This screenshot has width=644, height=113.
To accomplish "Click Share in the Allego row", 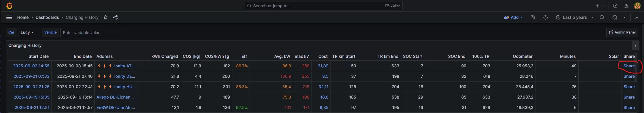I will point(629,97).
